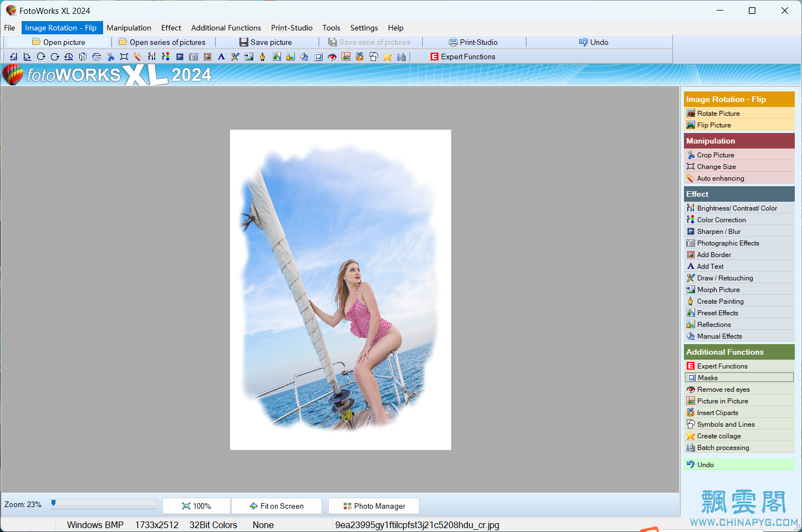Screen dimensions: 802x532
Task: Open the Settings menu
Action: click(364, 28)
